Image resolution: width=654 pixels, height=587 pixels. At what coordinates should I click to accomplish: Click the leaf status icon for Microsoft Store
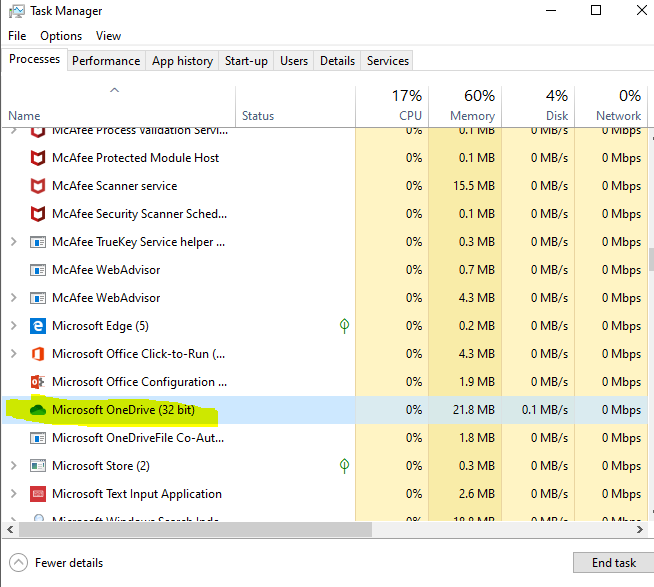pyautogui.click(x=345, y=466)
